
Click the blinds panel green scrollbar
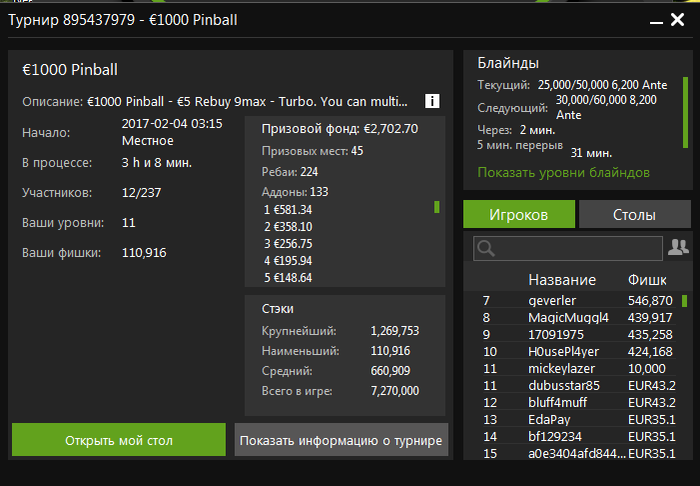click(685, 112)
